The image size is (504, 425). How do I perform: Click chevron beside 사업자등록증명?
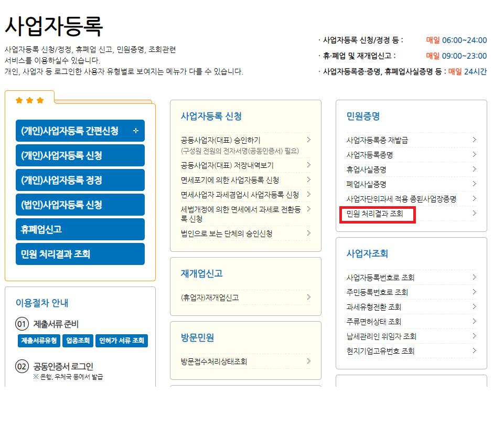[x=475, y=154]
